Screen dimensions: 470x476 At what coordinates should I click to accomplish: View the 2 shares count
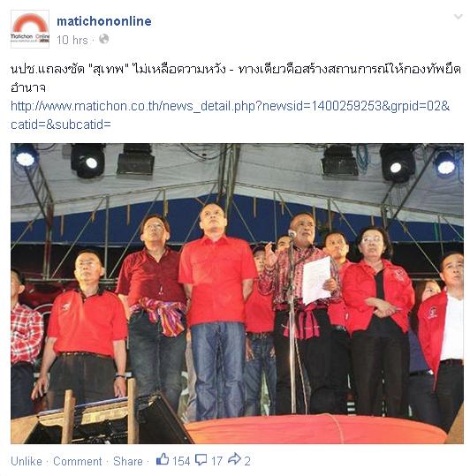[247, 461]
